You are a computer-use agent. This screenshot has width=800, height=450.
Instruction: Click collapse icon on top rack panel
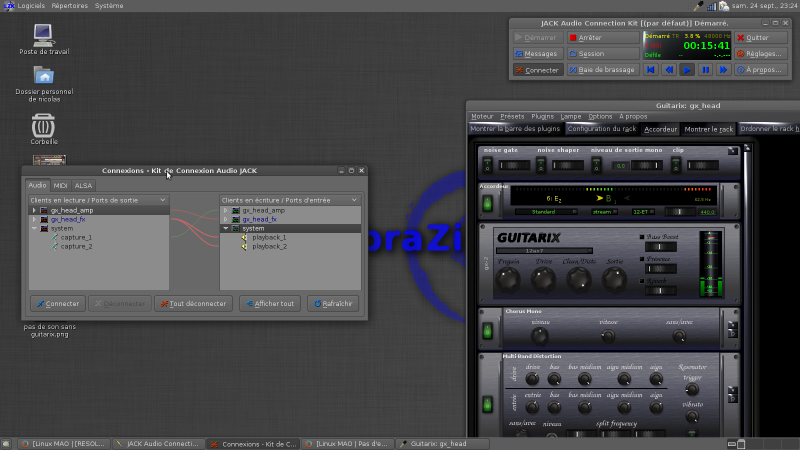(x=733, y=151)
